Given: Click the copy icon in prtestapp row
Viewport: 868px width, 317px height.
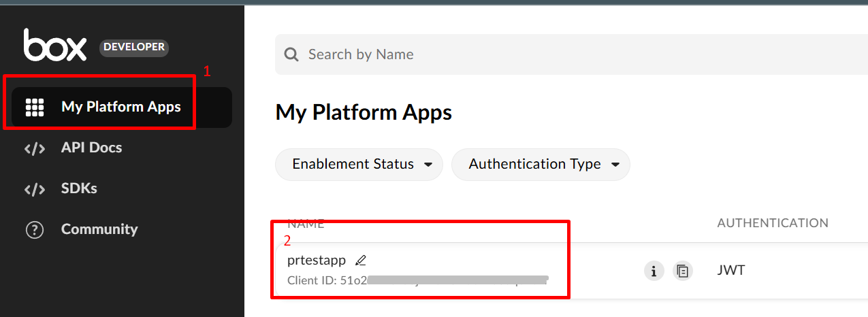Looking at the screenshot, I should click(682, 271).
